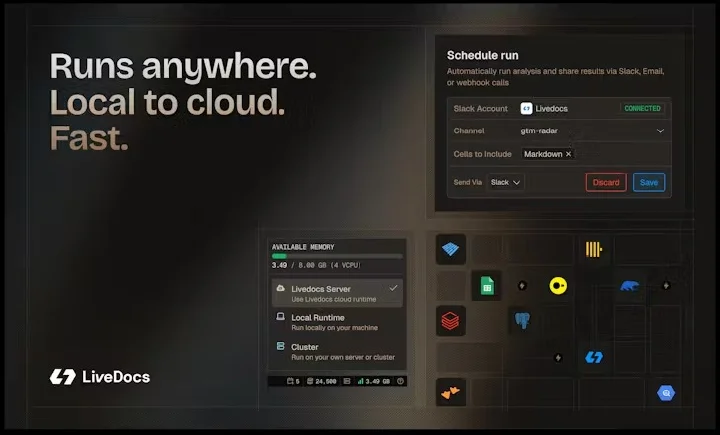Remove the Markdown cell chip
720x435 pixels.
pyautogui.click(x=568, y=154)
